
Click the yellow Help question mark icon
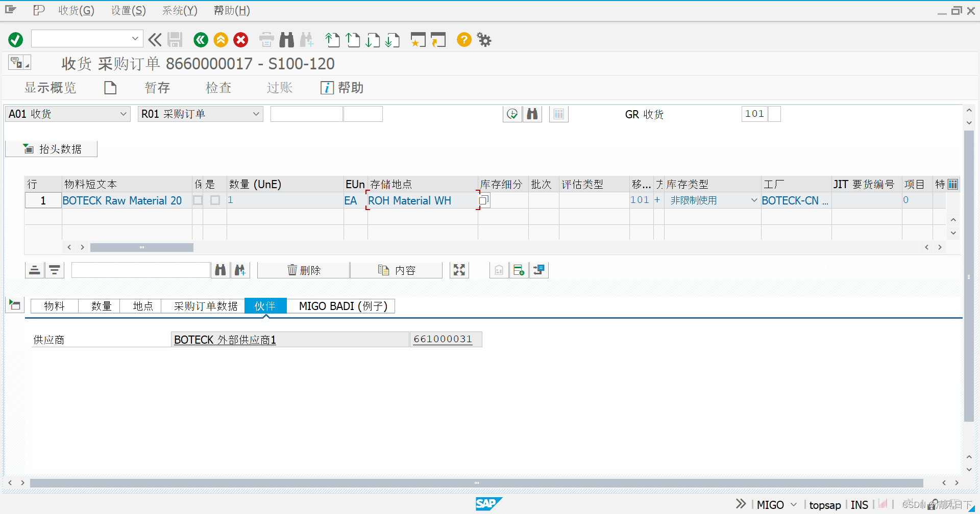[464, 40]
